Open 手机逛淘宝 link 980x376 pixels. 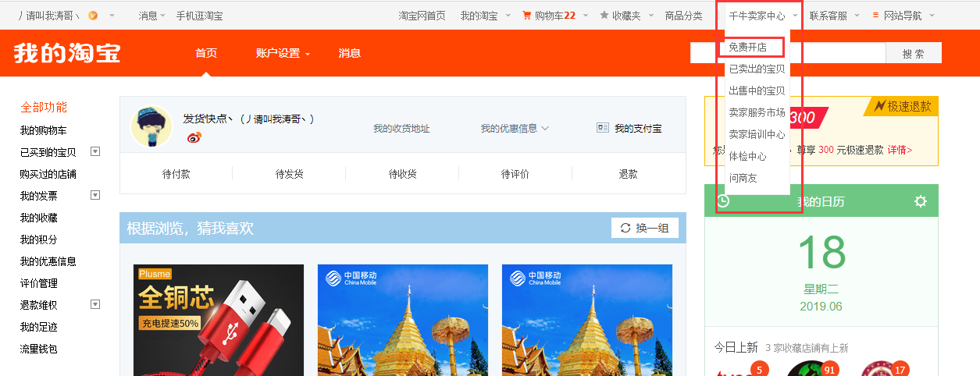pos(199,16)
